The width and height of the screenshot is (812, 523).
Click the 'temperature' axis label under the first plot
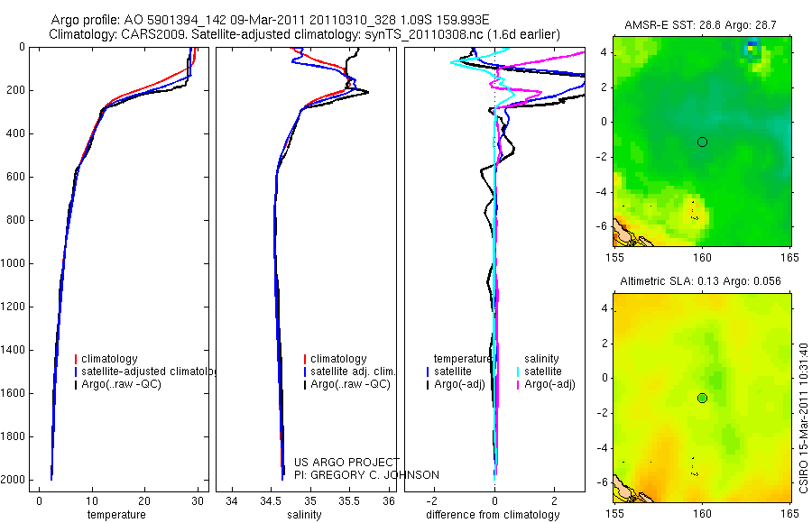pyautogui.click(x=116, y=515)
